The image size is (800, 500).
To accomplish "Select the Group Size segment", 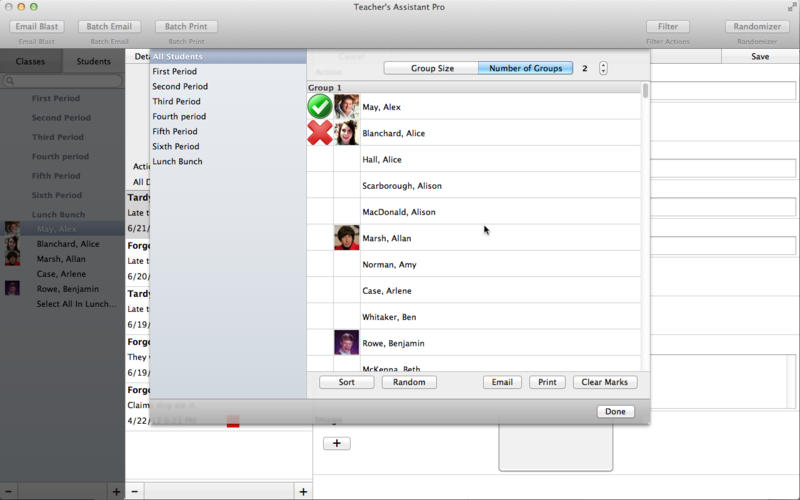I will point(431,68).
